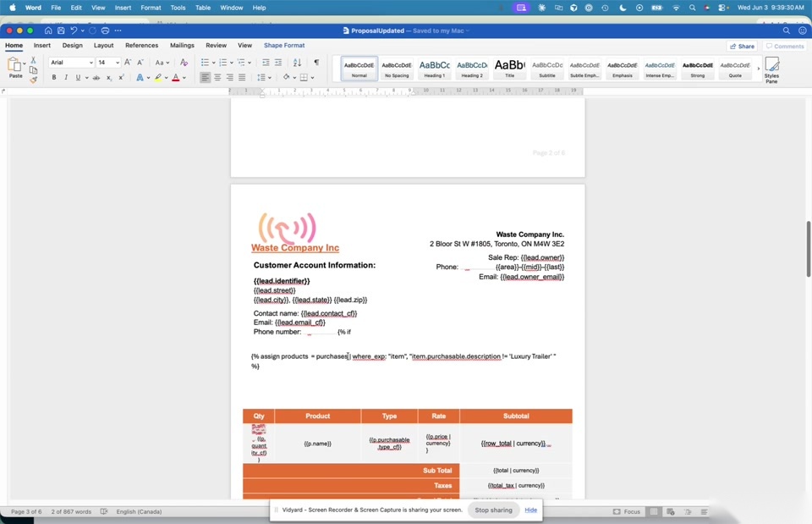Apply text effects with the blue A icon
This screenshot has height=524, width=812.
pyautogui.click(x=140, y=78)
